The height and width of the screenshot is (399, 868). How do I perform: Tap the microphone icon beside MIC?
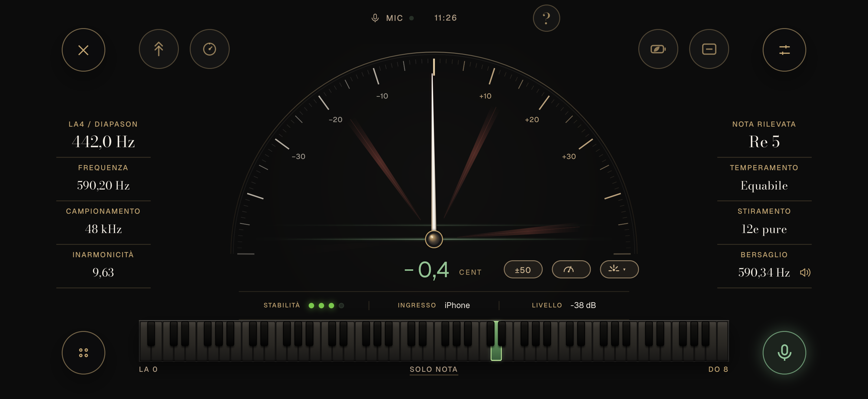pyautogui.click(x=375, y=18)
